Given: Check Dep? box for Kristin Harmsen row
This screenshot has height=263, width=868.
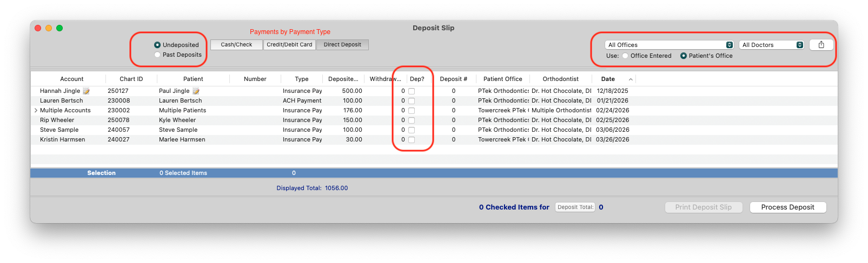Looking at the screenshot, I should (x=412, y=140).
